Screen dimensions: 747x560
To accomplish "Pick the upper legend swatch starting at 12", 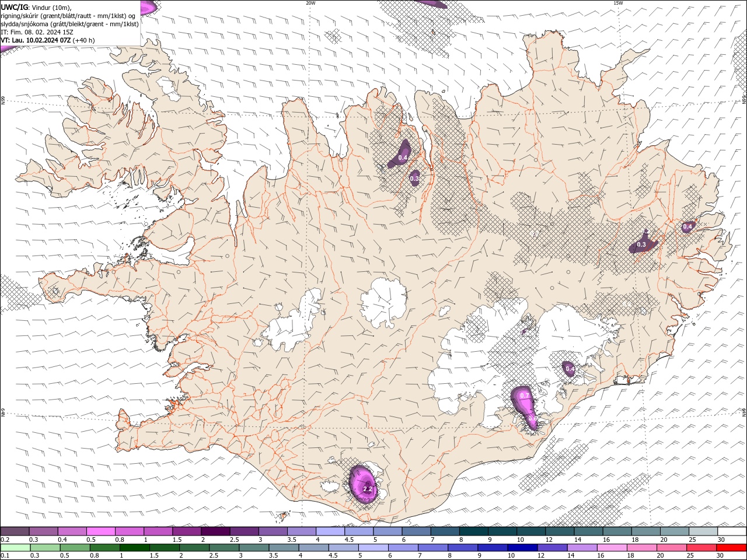I will point(560,531).
